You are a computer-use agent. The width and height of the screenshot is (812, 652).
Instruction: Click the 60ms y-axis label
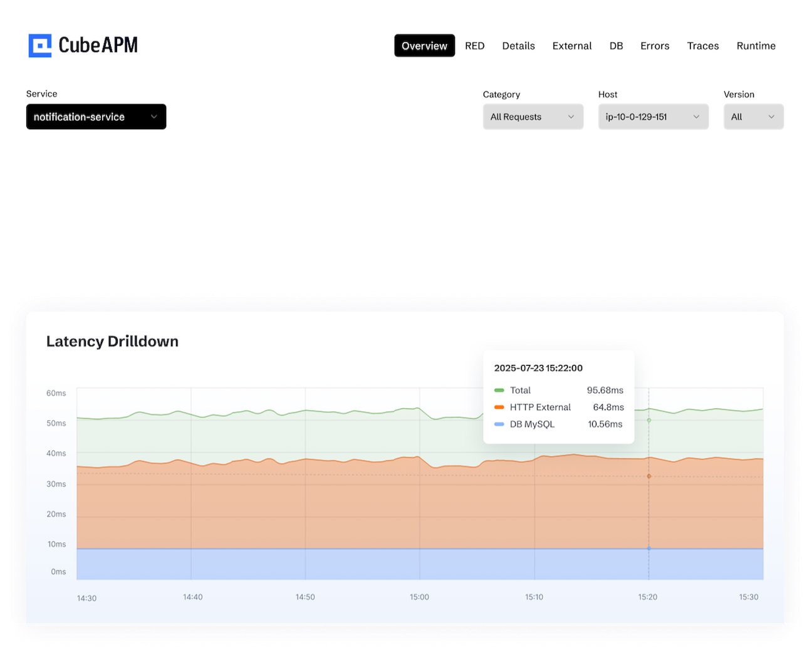[56, 393]
